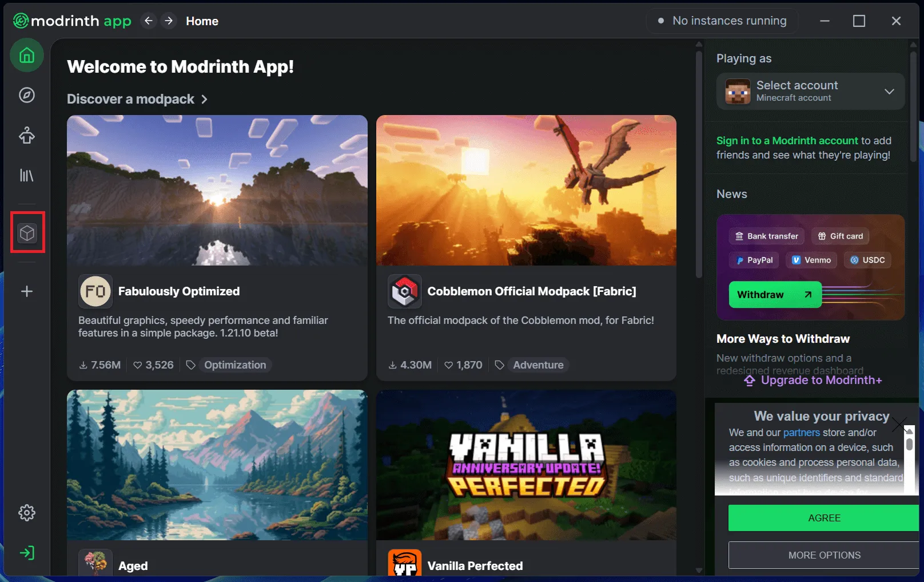Open the Library icon in the sidebar
The width and height of the screenshot is (924, 582).
(27, 175)
